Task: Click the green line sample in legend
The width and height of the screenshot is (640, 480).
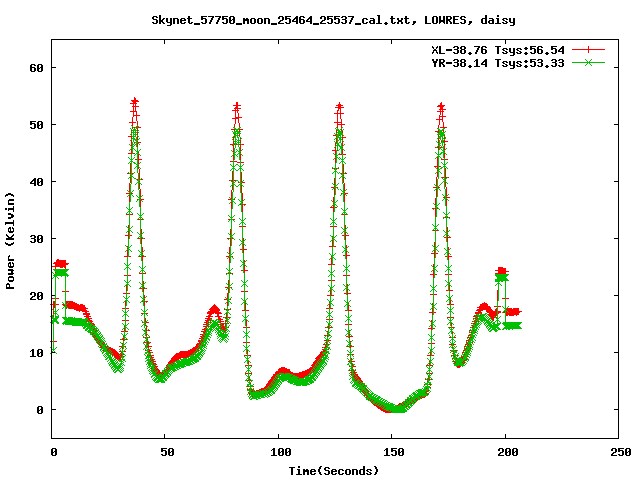Action: (588, 63)
